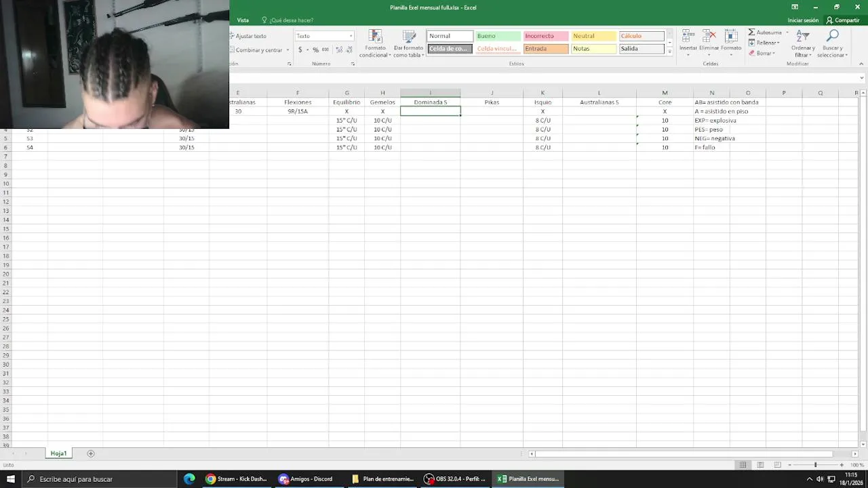Expand the formula bar
This screenshot has height=488, width=868.
[x=862, y=78]
